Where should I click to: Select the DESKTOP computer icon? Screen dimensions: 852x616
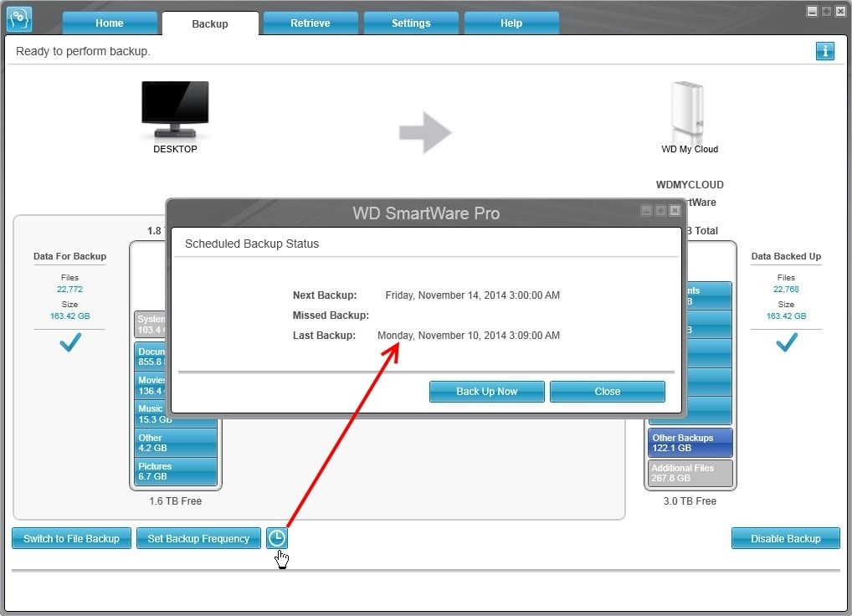click(175, 109)
